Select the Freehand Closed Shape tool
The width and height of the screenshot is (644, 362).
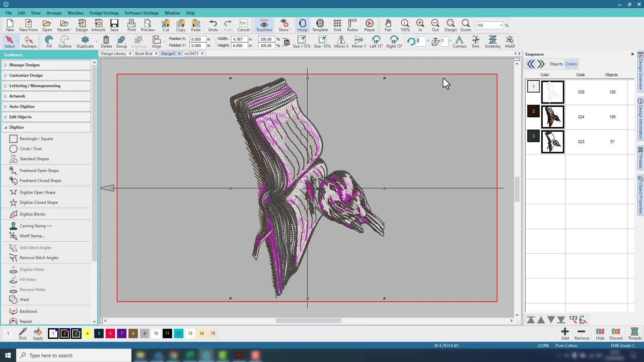(40, 181)
